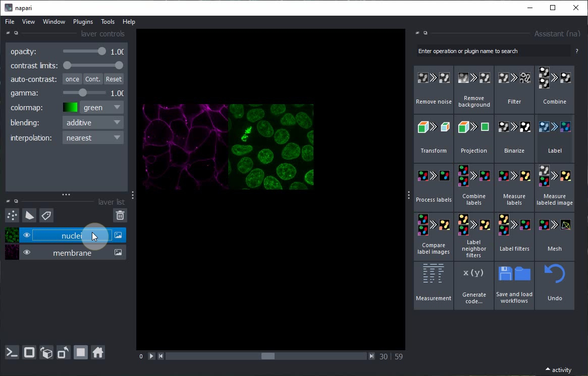The width and height of the screenshot is (588, 376).
Task: Click the home reset view icon
Action: [98, 353]
